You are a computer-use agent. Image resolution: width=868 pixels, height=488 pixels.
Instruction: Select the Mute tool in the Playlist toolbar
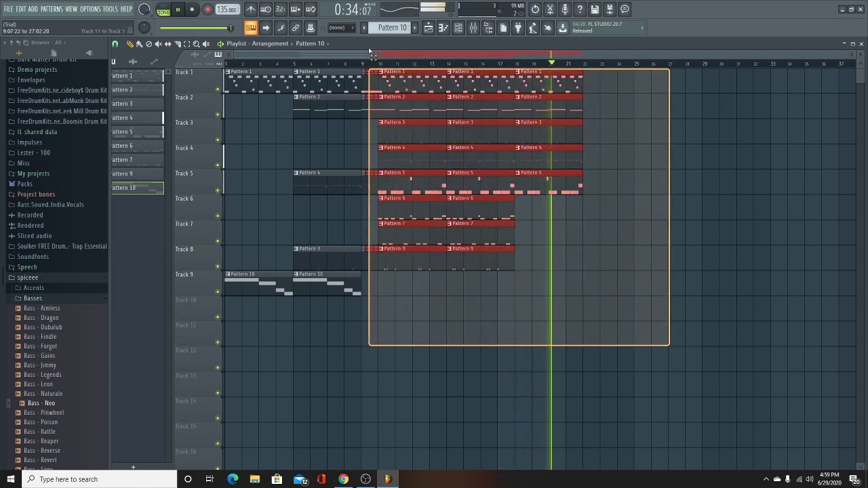click(x=158, y=44)
